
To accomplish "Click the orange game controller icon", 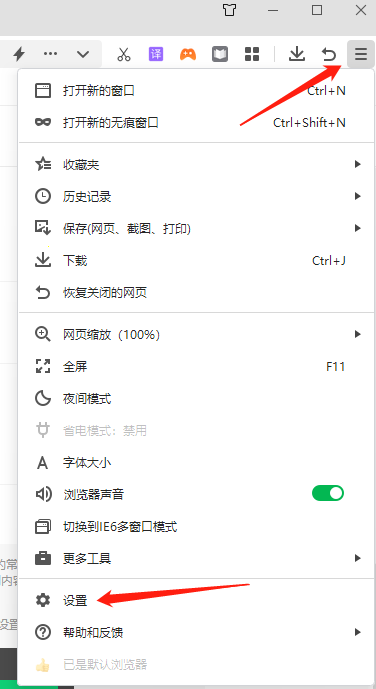I will pos(188,54).
